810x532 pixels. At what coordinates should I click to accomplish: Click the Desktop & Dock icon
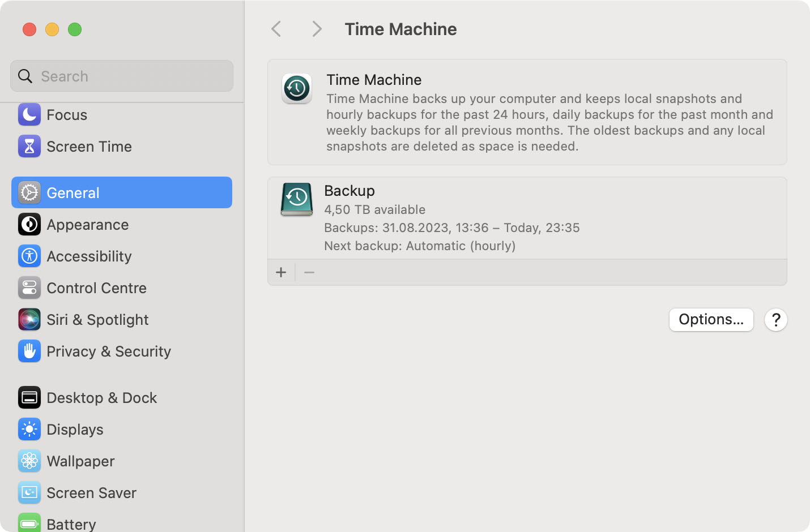[29, 398]
